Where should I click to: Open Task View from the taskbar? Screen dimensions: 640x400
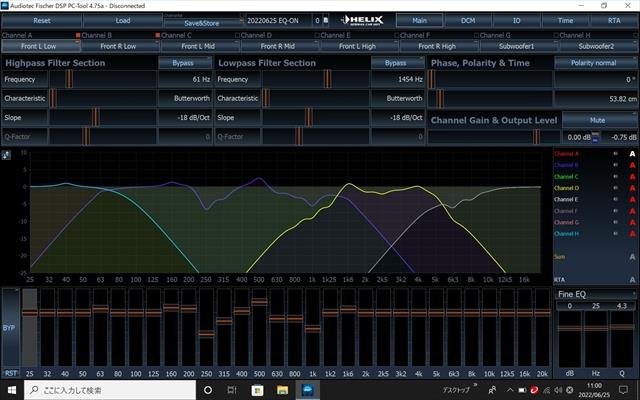(232, 390)
